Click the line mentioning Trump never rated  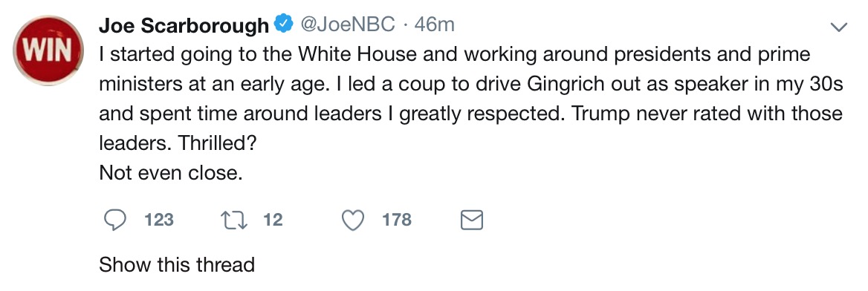pyautogui.click(x=470, y=114)
